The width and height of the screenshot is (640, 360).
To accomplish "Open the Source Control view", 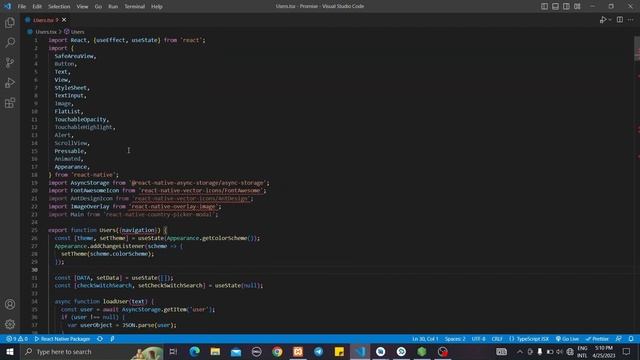I will click(10, 62).
